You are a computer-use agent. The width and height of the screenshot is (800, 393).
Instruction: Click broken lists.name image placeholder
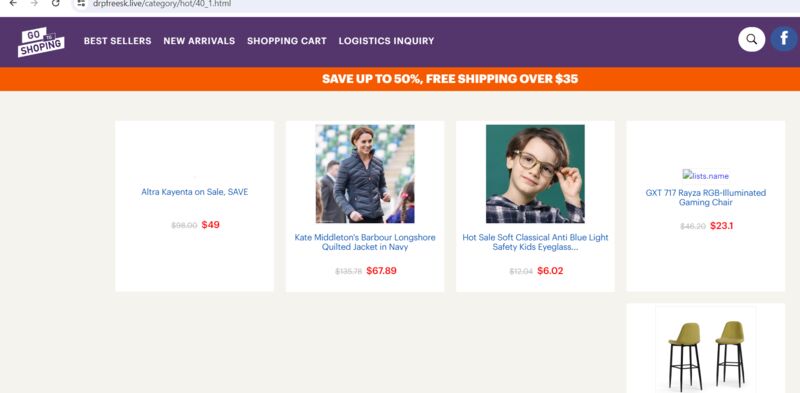(x=706, y=176)
